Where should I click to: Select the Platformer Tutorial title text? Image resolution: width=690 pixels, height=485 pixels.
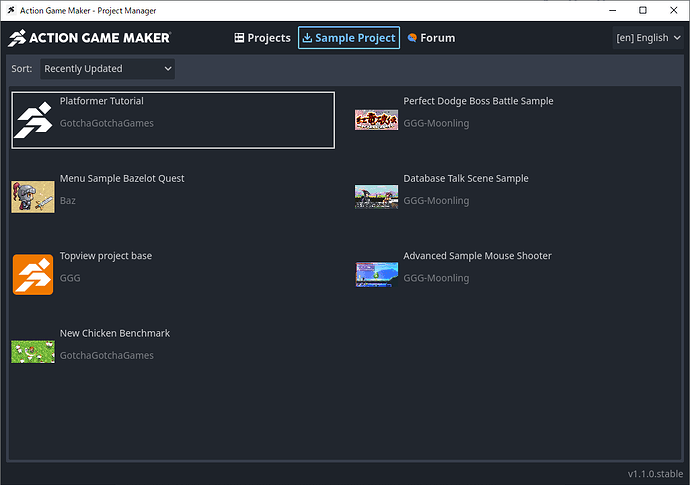pos(101,101)
